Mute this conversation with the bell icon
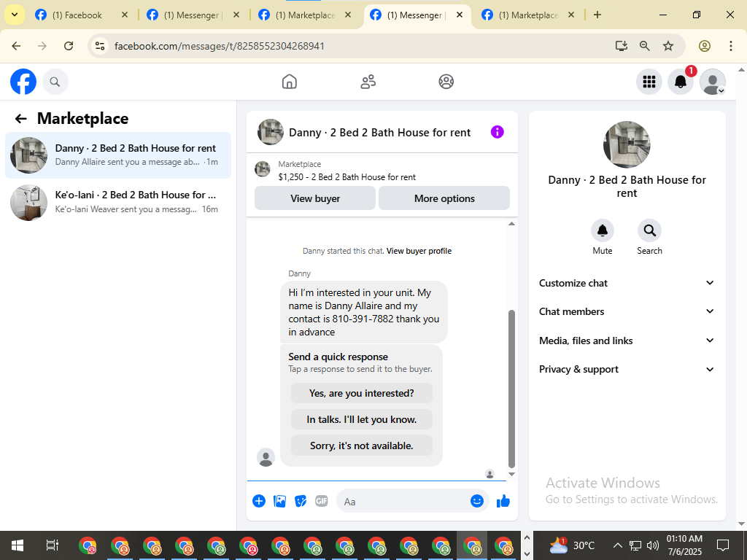 tap(602, 231)
